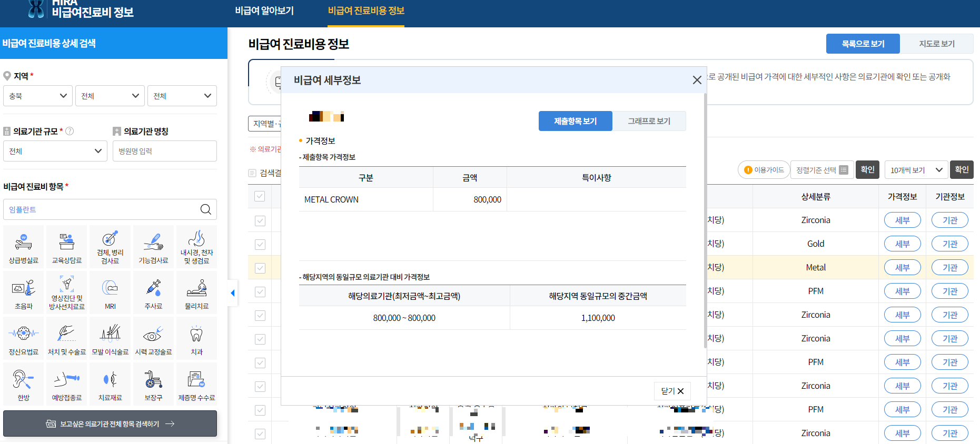This screenshot has width=980, height=444.
Task: Select the 주사료 category icon
Action: 153,292
